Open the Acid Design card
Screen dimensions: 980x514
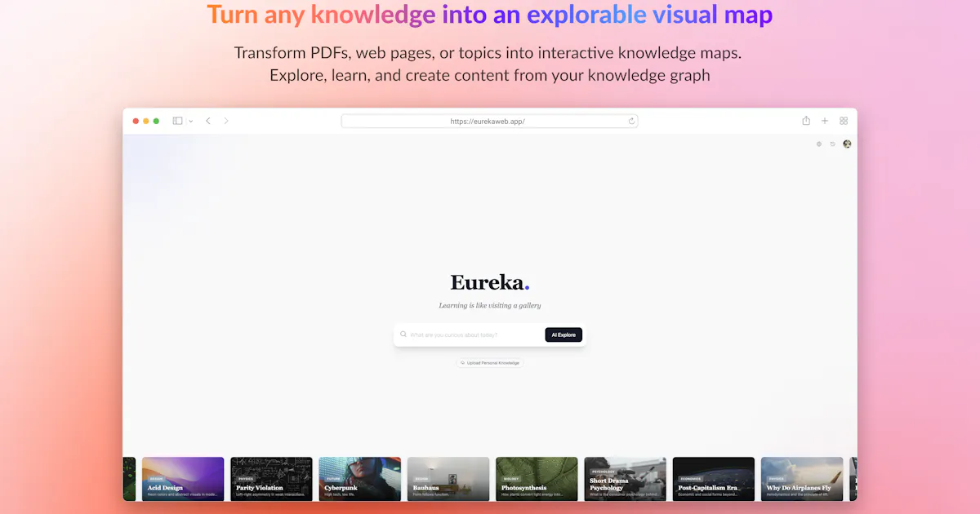183,479
